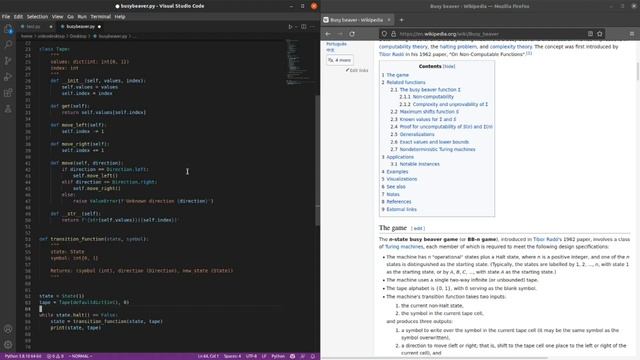This screenshot has height=360, width=640.
Task: Open editor More Actions ellipsis
Action: (313, 27)
